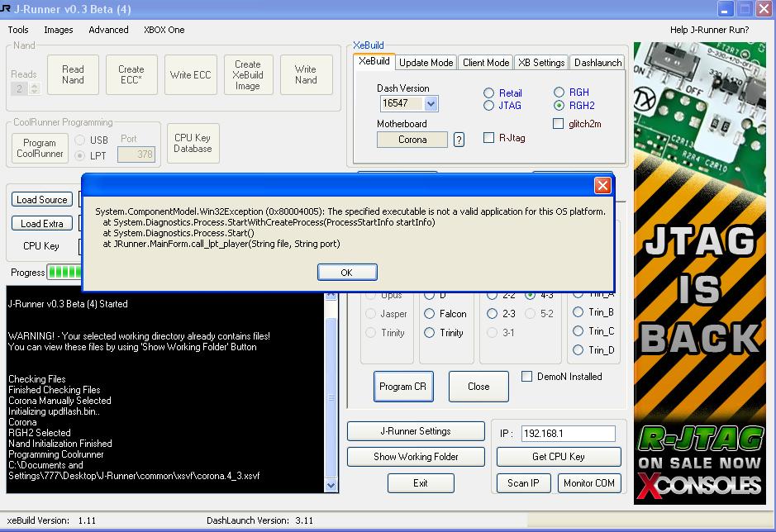Screen dimensions: 776x532
Task: Switch to the XeBuild tab
Action: click(x=374, y=61)
